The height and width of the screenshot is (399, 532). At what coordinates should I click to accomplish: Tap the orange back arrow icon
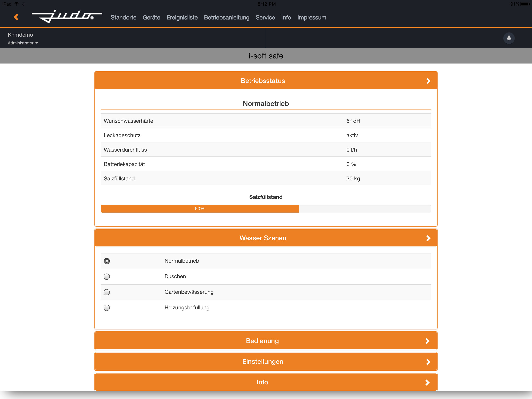click(x=16, y=17)
